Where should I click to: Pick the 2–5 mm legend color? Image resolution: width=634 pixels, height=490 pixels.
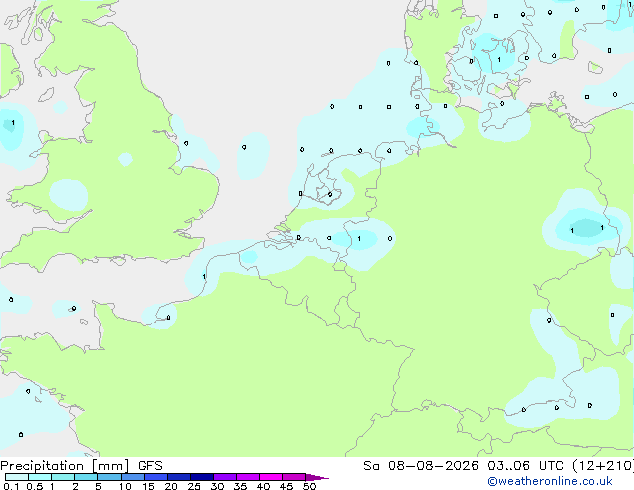[86, 477]
